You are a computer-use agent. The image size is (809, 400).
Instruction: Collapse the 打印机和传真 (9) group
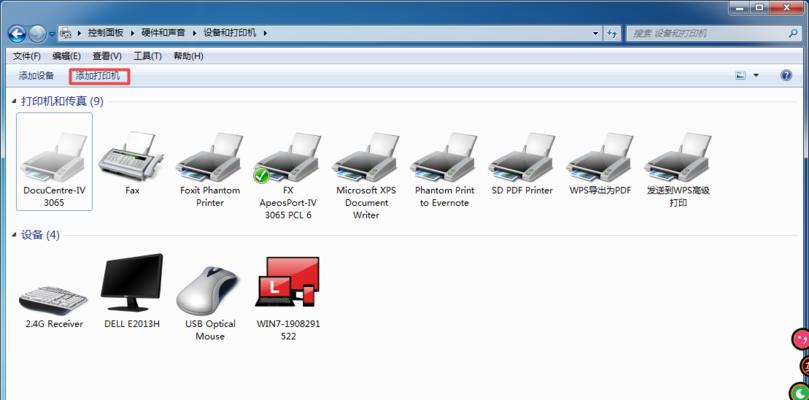tap(14, 102)
